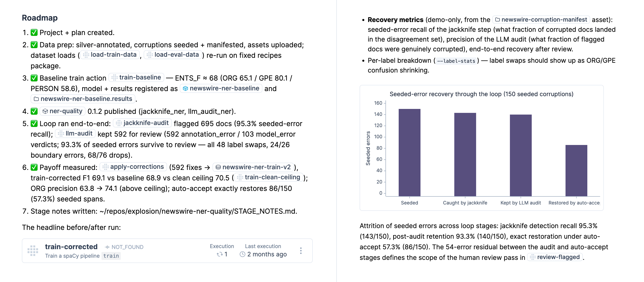Open the load-eval-data action chip

[x=173, y=55]
